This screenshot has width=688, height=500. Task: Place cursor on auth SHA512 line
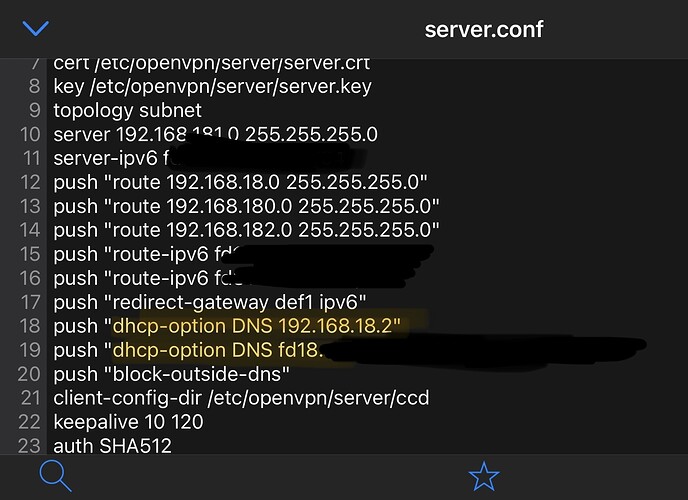coord(112,446)
